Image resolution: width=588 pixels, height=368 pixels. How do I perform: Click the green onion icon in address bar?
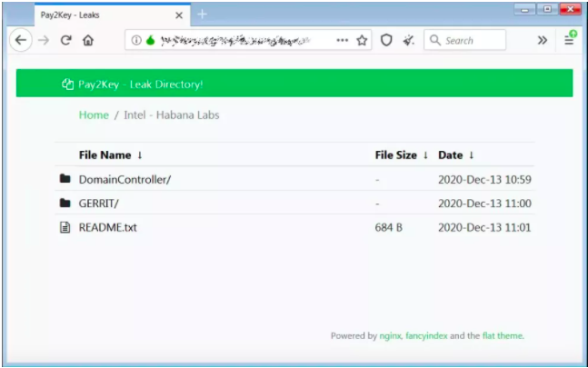(x=150, y=40)
